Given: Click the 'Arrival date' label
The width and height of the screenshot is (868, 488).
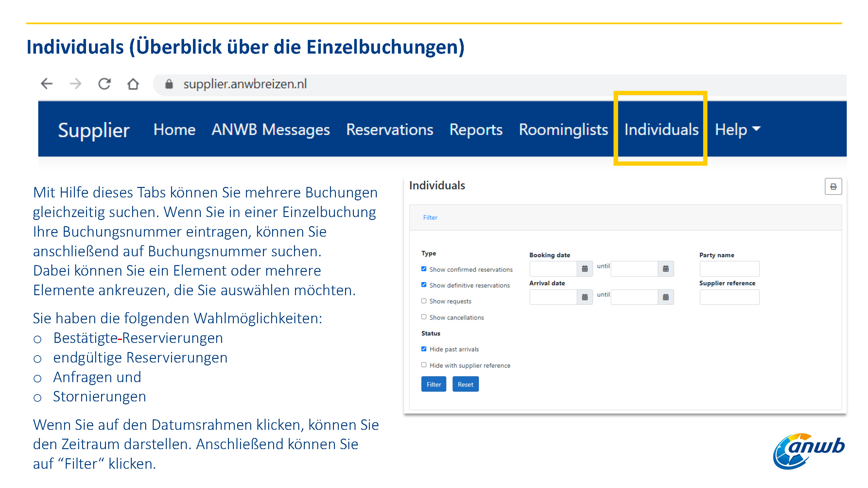Looking at the screenshot, I should pos(547,283).
